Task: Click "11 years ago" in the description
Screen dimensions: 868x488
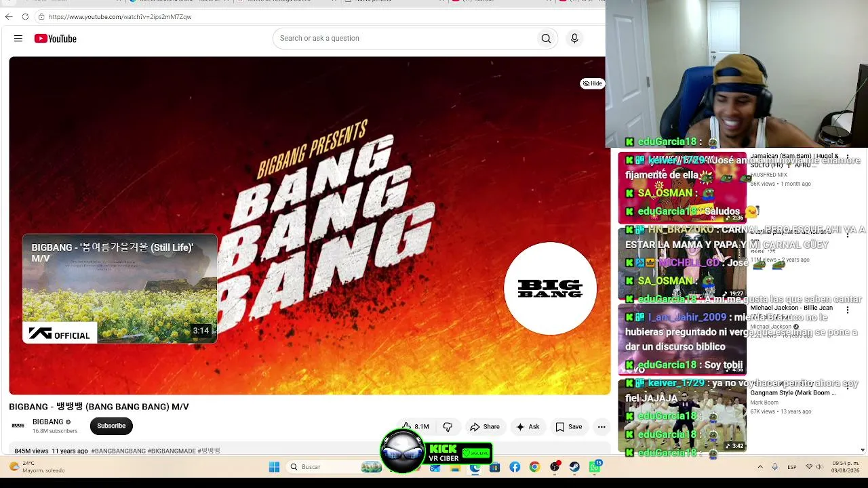Action: (70, 451)
